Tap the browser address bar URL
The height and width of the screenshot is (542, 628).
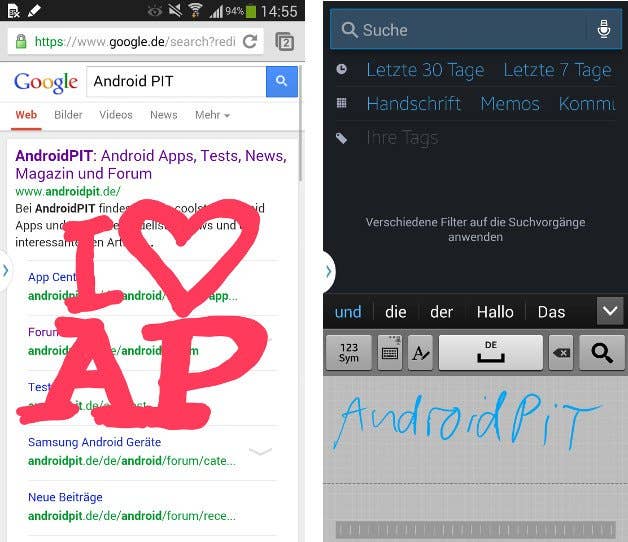(x=135, y=41)
